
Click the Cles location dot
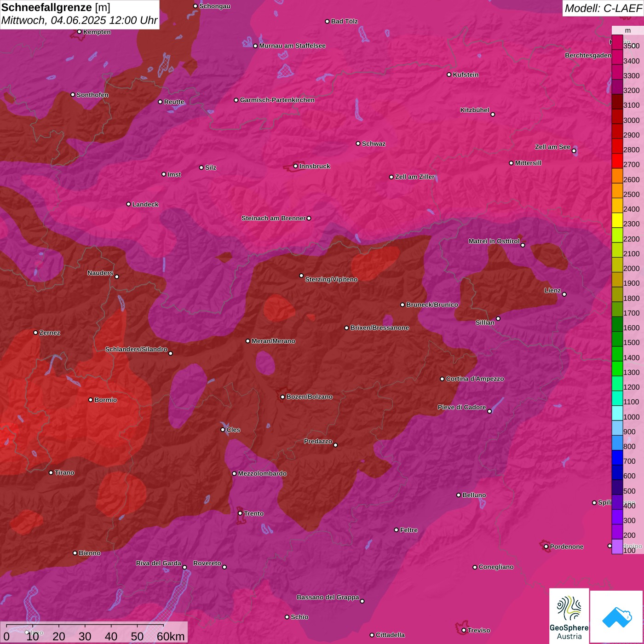click(223, 430)
